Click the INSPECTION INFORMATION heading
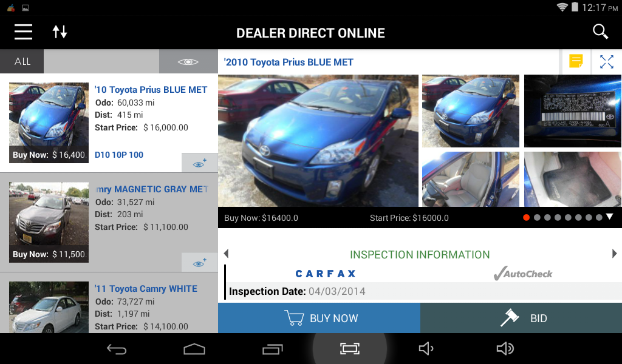This screenshot has height=364, width=622. (420, 255)
